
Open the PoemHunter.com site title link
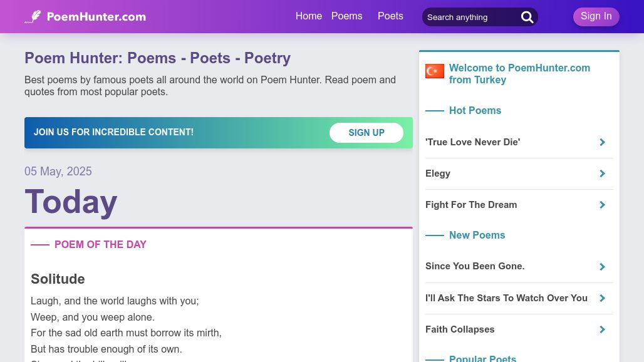[x=96, y=17]
